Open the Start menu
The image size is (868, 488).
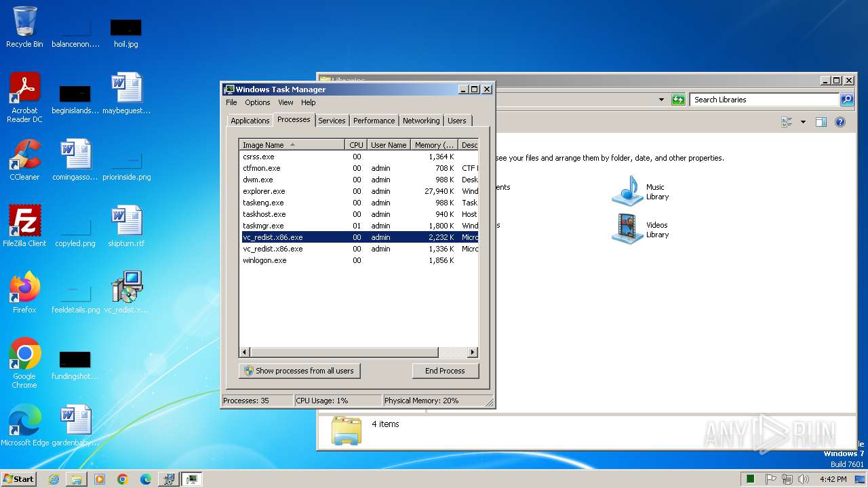[x=19, y=479]
